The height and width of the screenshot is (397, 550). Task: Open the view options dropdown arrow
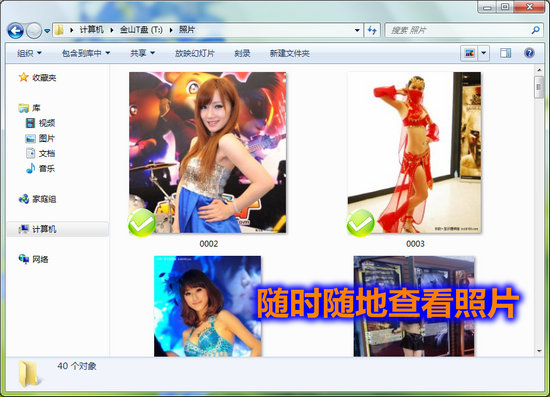[484, 53]
